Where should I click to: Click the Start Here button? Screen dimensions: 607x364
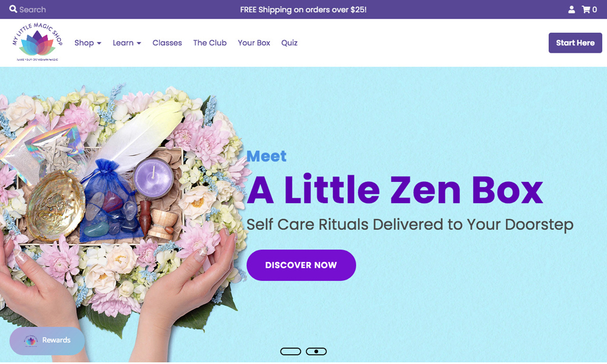tap(575, 43)
